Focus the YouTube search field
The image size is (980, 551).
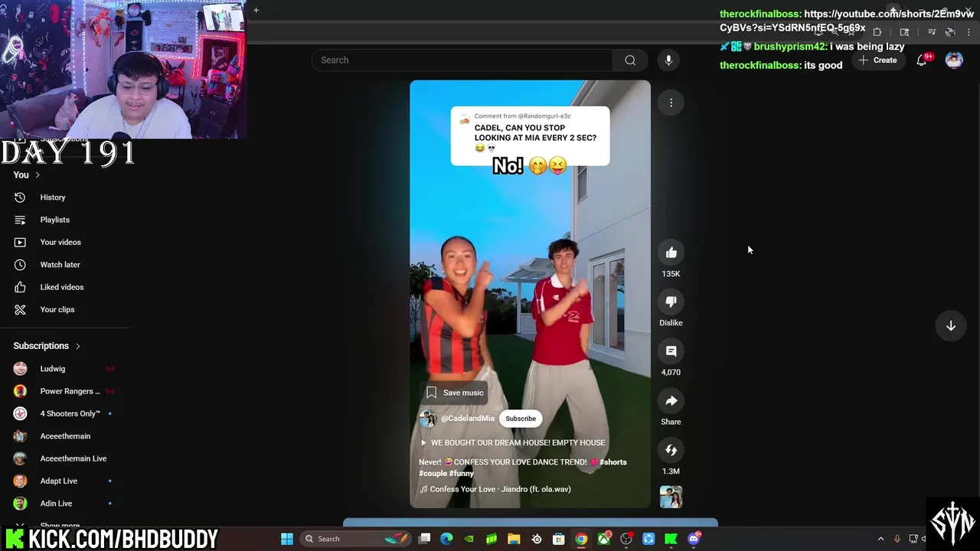[x=462, y=60]
